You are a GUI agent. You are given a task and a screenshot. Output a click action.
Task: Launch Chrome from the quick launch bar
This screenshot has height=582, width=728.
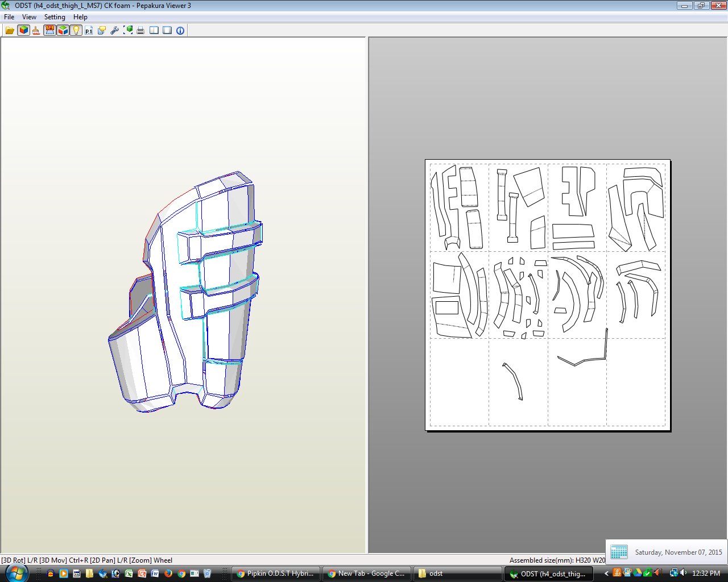click(181, 573)
